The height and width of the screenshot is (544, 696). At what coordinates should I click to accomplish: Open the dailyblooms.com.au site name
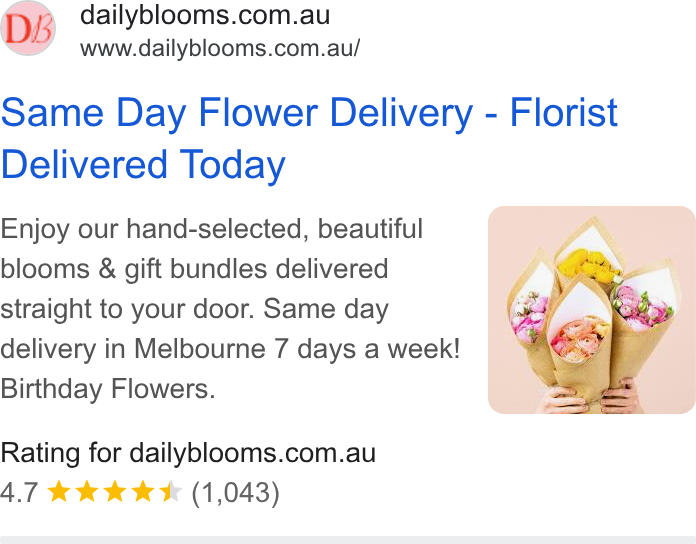click(x=205, y=15)
